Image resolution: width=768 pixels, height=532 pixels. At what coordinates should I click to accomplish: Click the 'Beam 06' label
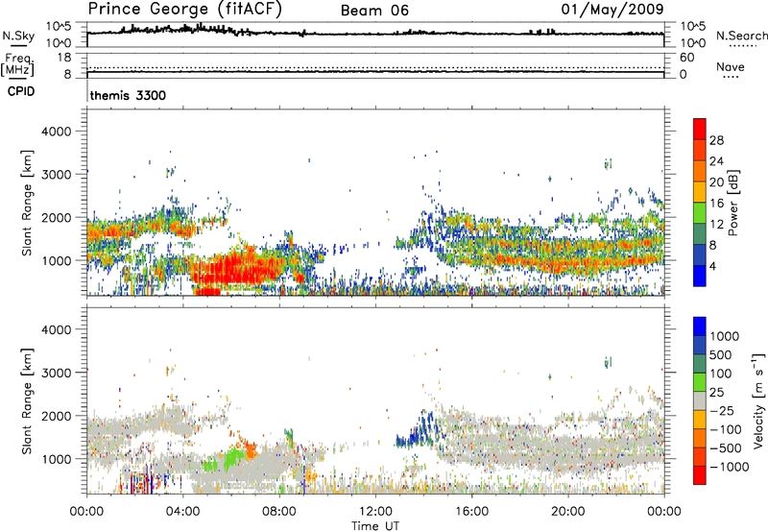374,11
